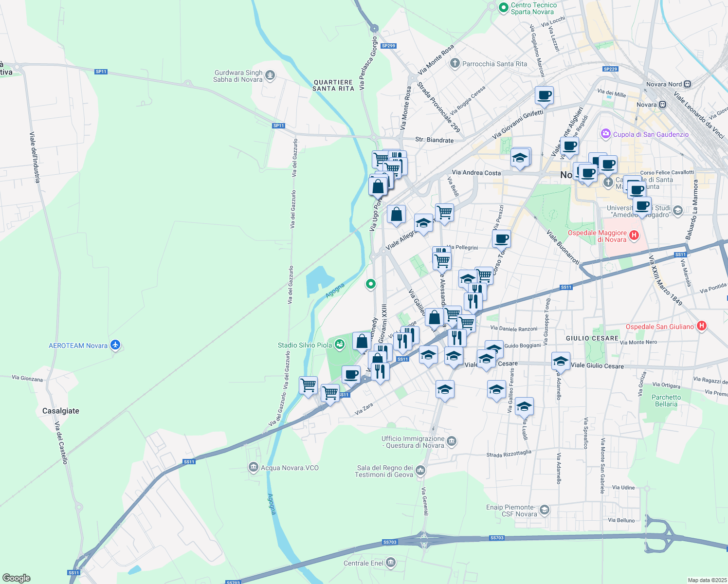Click the Via Gionzana road label
Viewport: 728px width, 584px height.
coord(27,378)
